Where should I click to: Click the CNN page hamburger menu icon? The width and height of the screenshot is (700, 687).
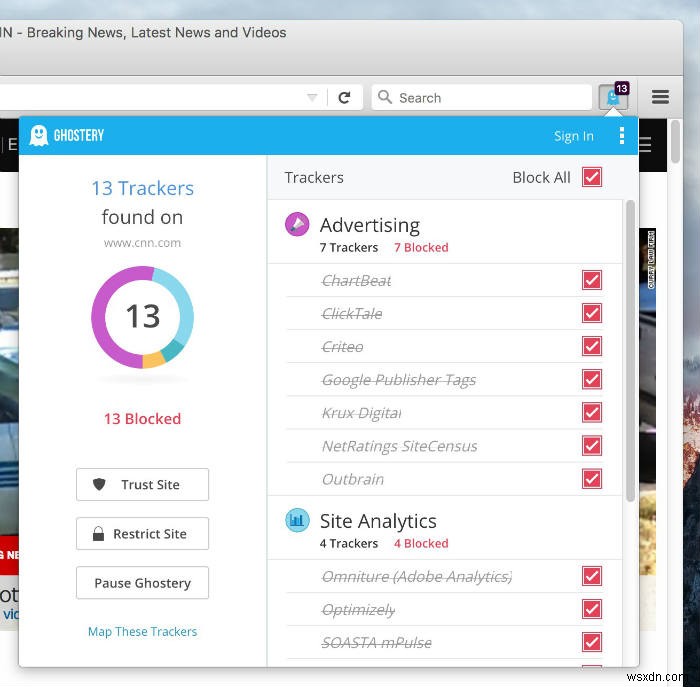[645, 145]
